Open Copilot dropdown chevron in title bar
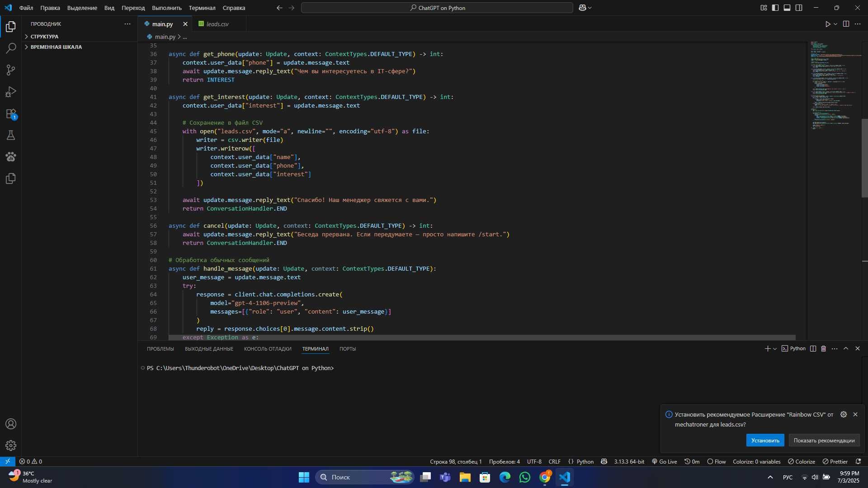 pos(590,8)
